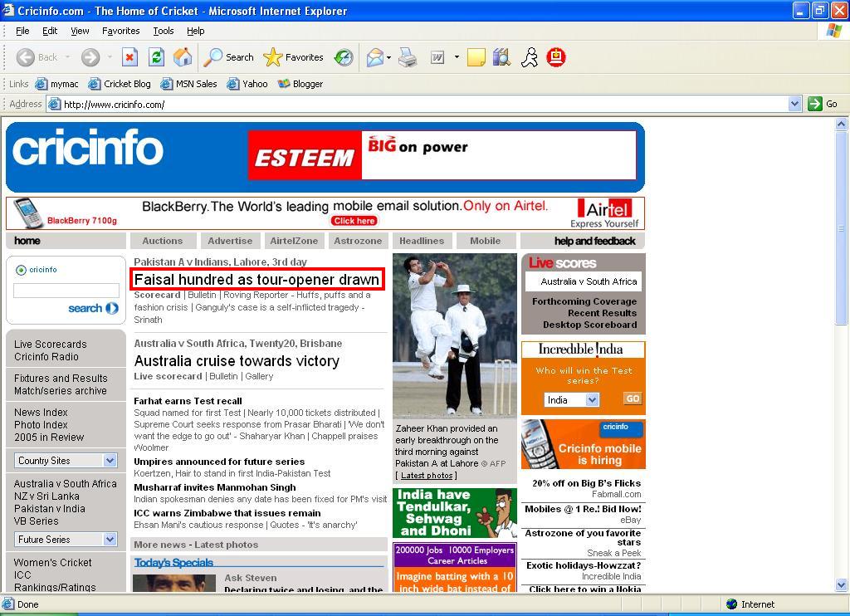Screen dimensions: 850x616
Task: Click the Forward navigation arrow icon
Action: [x=90, y=57]
